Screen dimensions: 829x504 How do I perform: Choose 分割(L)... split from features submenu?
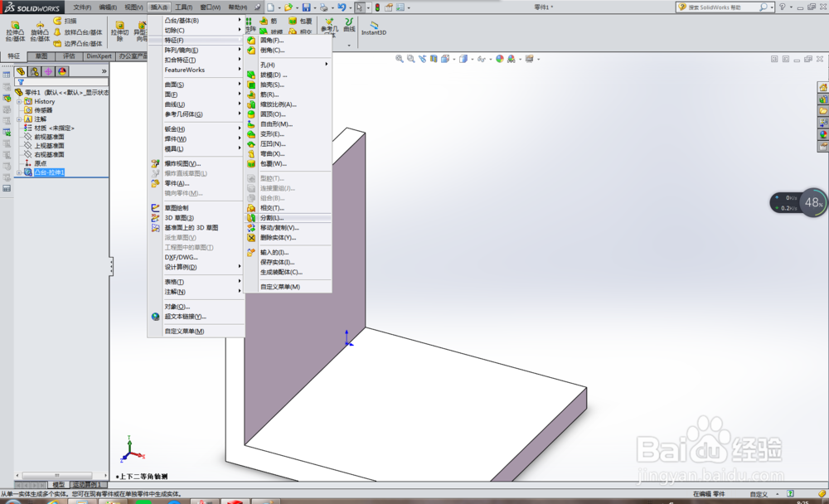tap(288, 218)
